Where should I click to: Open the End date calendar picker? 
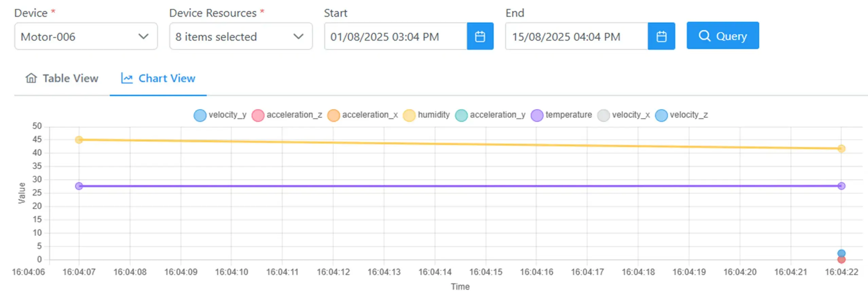click(x=661, y=36)
